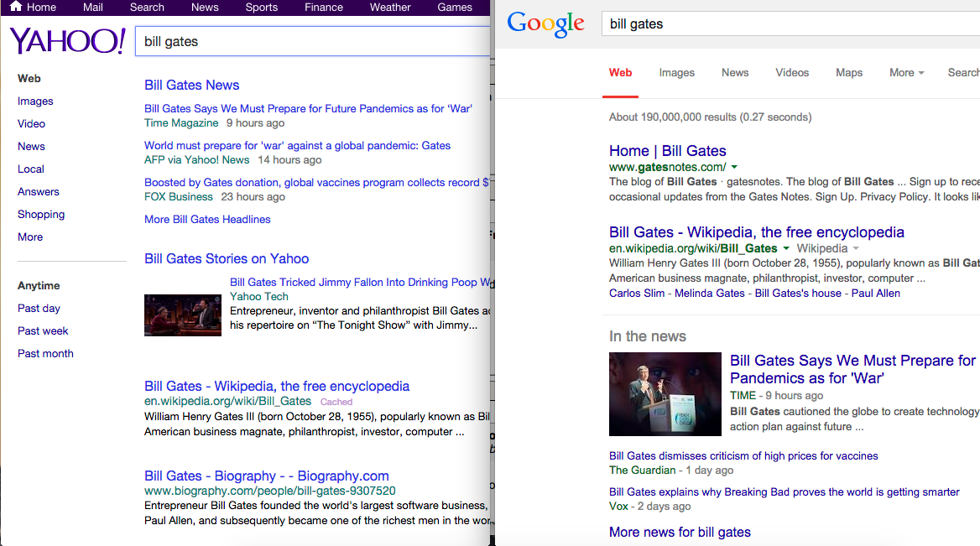
Task: Click More Bill Gates Headlines
Action: tap(207, 219)
